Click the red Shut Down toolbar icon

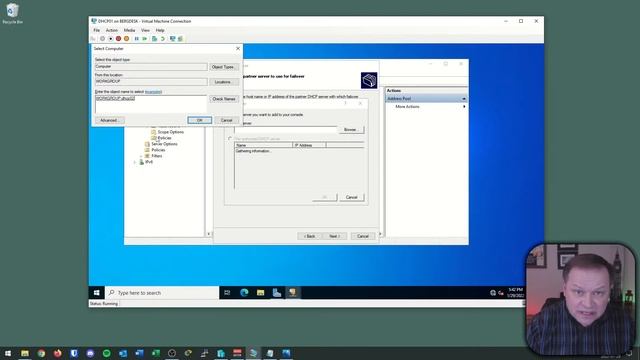pyautogui.click(x=118, y=39)
